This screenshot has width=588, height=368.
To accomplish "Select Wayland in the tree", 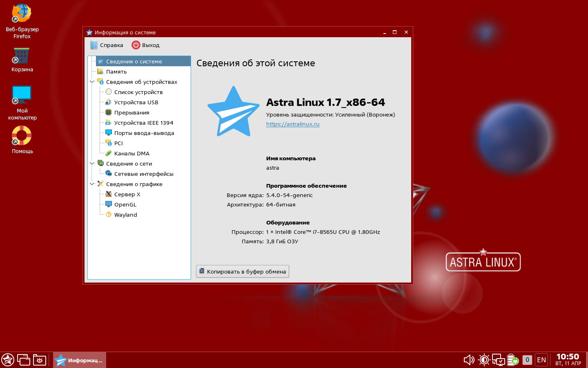I will point(125,215).
